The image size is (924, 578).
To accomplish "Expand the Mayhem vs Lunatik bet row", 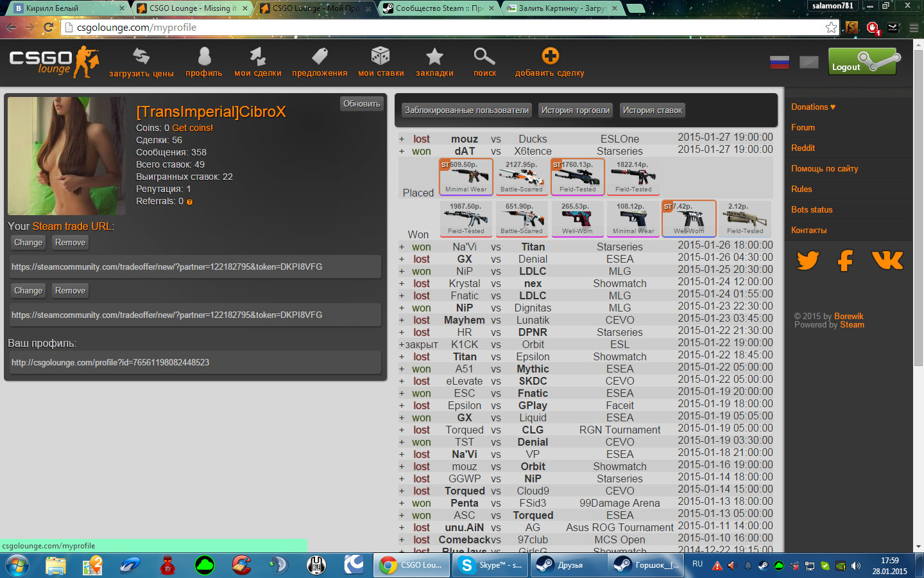I will 402,320.
